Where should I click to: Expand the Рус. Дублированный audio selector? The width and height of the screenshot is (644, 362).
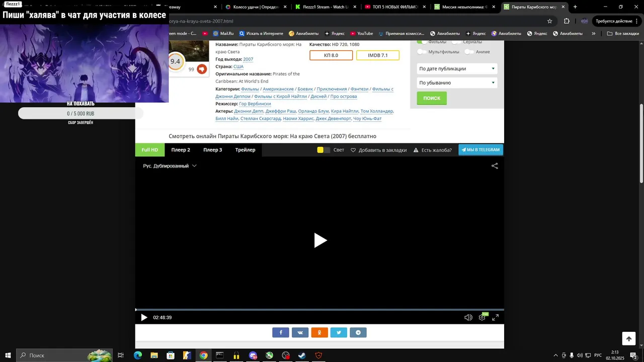point(170,166)
